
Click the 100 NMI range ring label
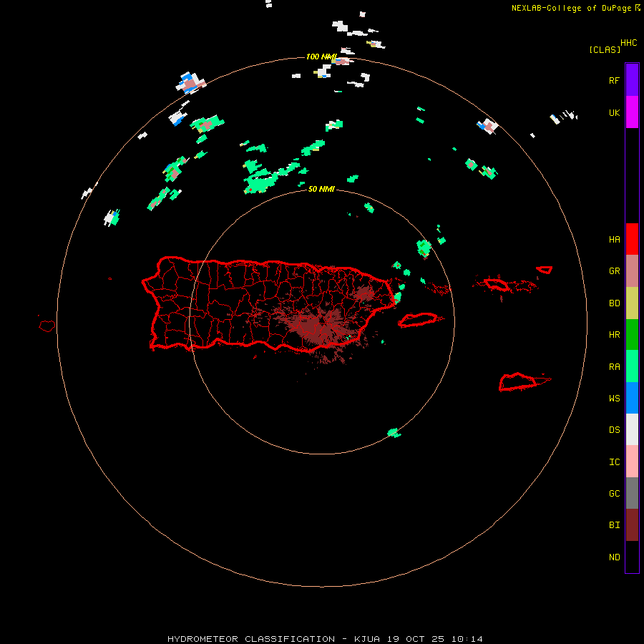[321, 57]
